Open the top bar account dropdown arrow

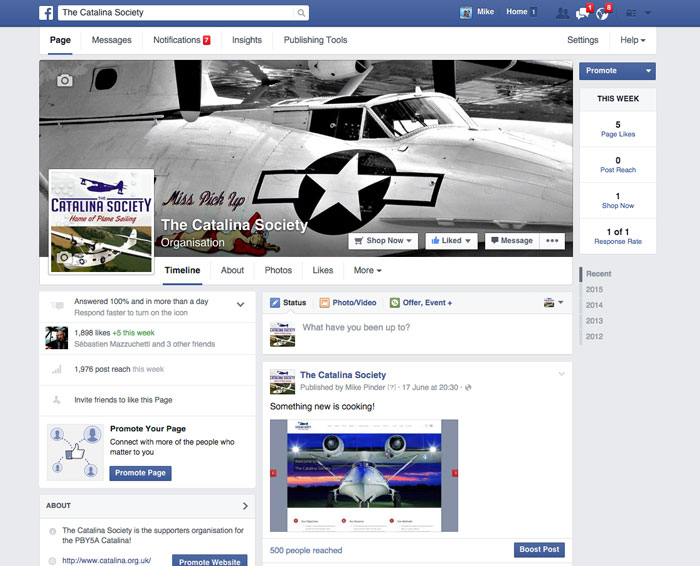(647, 13)
